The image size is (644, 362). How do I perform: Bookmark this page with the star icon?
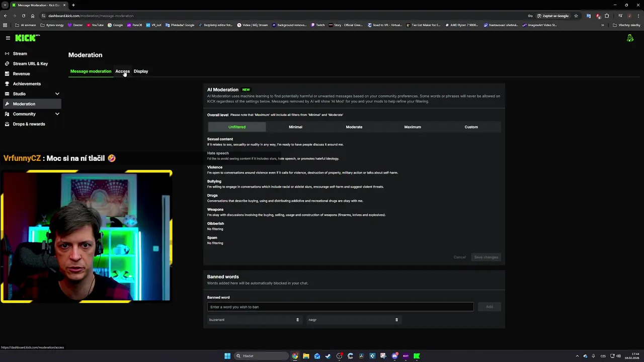click(x=576, y=16)
